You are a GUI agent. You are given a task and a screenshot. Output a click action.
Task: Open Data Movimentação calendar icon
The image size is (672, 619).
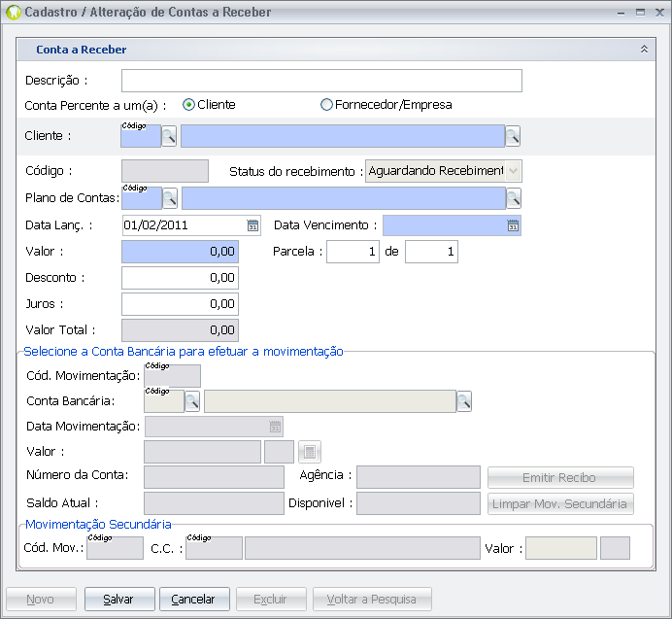[275, 427]
